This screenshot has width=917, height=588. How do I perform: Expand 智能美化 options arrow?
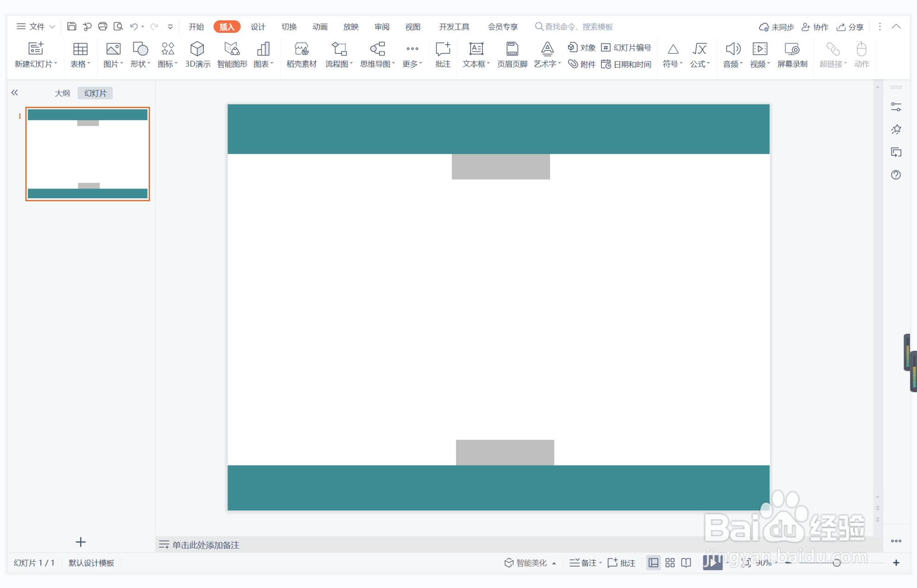coord(554,563)
